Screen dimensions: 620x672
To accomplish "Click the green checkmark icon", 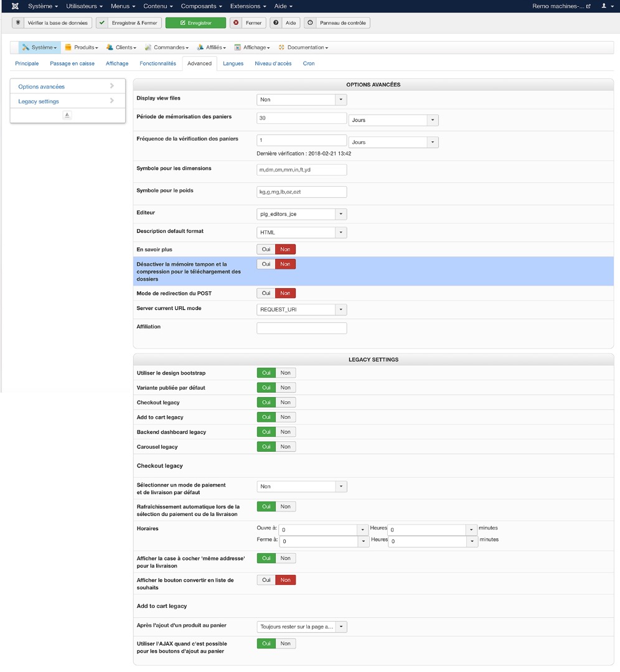I will 102,23.
